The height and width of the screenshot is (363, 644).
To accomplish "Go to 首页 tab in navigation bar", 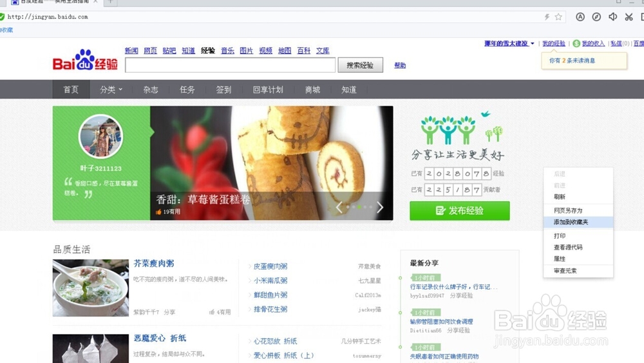I will (71, 90).
